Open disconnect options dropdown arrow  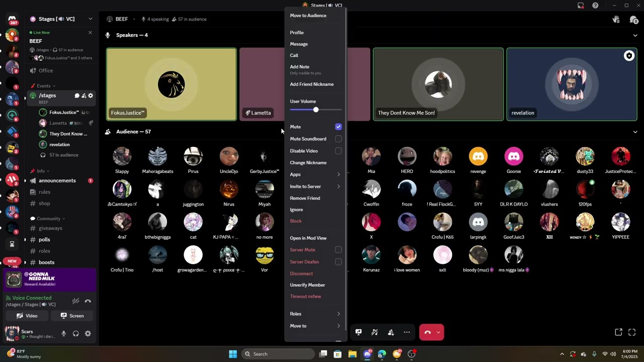439,332
